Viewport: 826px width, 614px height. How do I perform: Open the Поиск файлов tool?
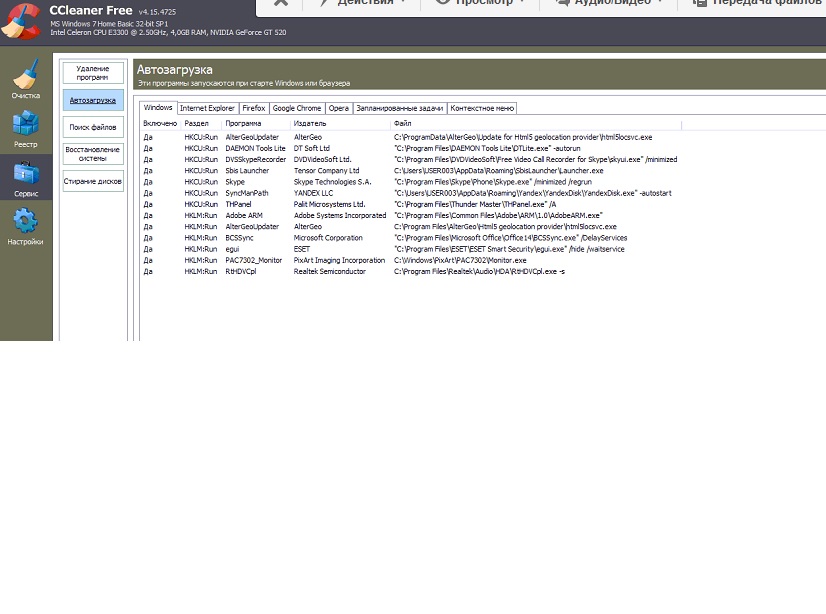93,127
